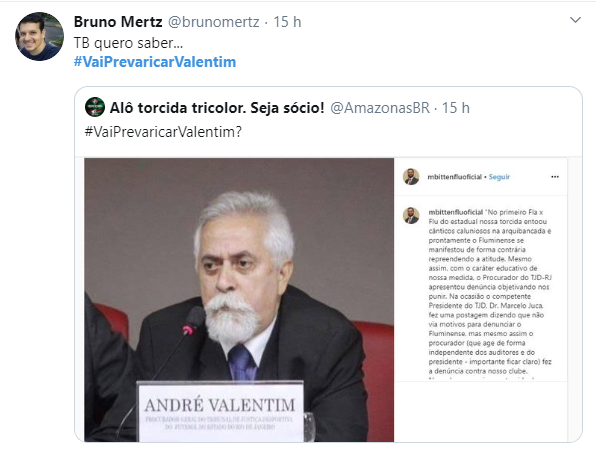Click André Valentim nameplate in photo
The image size is (596, 453).
pos(220,412)
